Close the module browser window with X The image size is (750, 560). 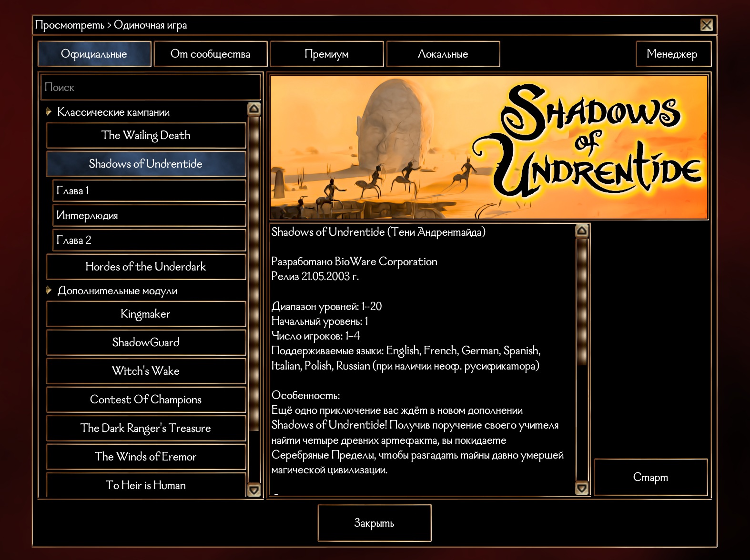[x=706, y=25]
